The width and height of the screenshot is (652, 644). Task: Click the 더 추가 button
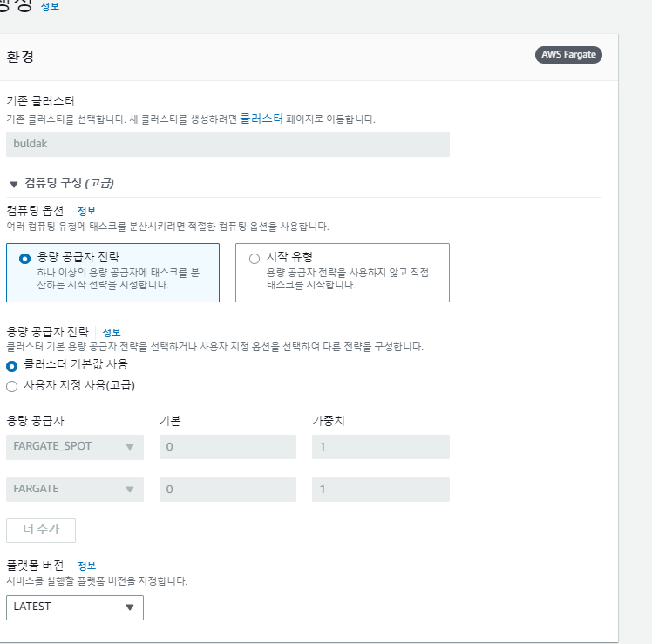pos(41,530)
